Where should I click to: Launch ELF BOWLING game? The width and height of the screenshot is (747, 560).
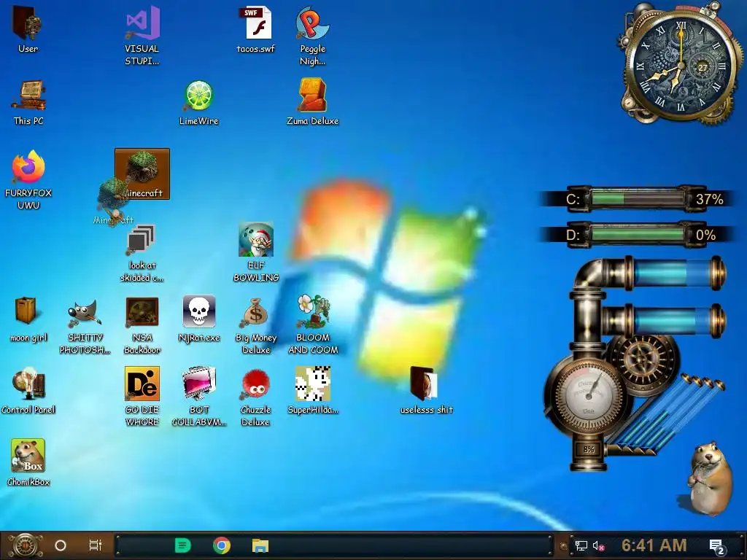point(256,252)
